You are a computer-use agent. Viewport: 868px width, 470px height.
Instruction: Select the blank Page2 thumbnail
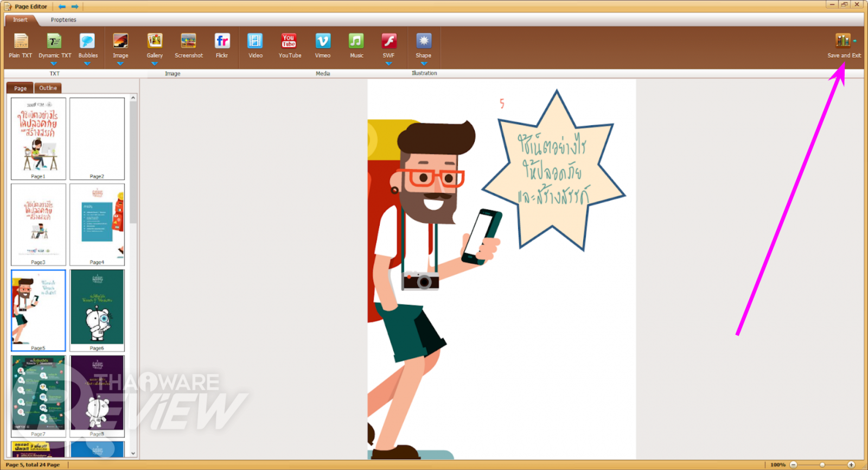(x=97, y=138)
